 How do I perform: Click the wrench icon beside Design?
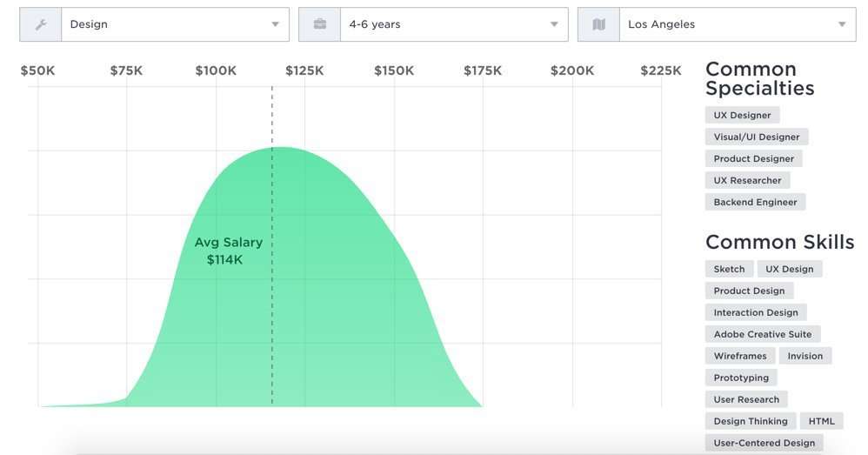click(40, 24)
